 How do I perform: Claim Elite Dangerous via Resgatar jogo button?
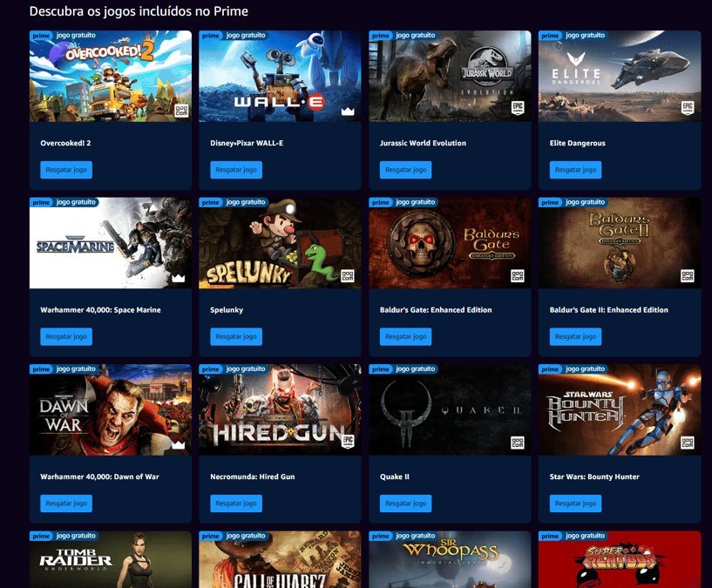click(576, 170)
